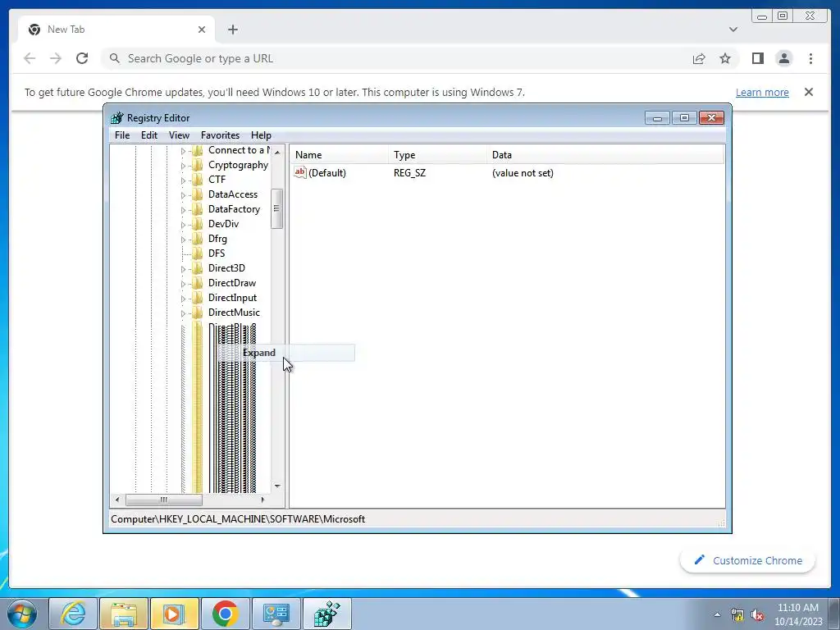Click the tree horizontal scrollbar thumb
The height and width of the screenshot is (630, 840).
(x=164, y=500)
